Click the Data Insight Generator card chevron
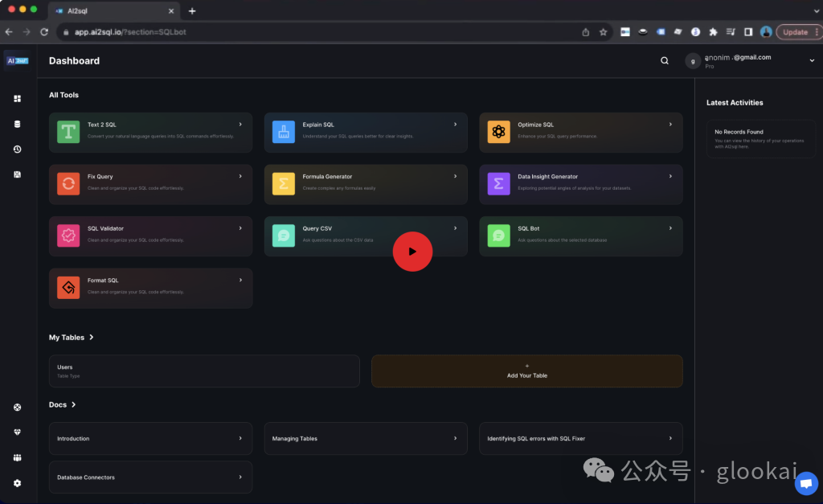The height and width of the screenshot is (504, 823). (x=670, y=176)
